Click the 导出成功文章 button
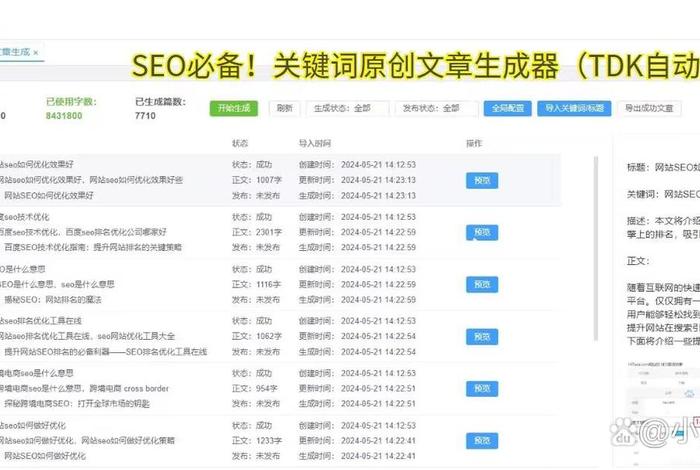The image size is (700, 470). coord(649,108)
